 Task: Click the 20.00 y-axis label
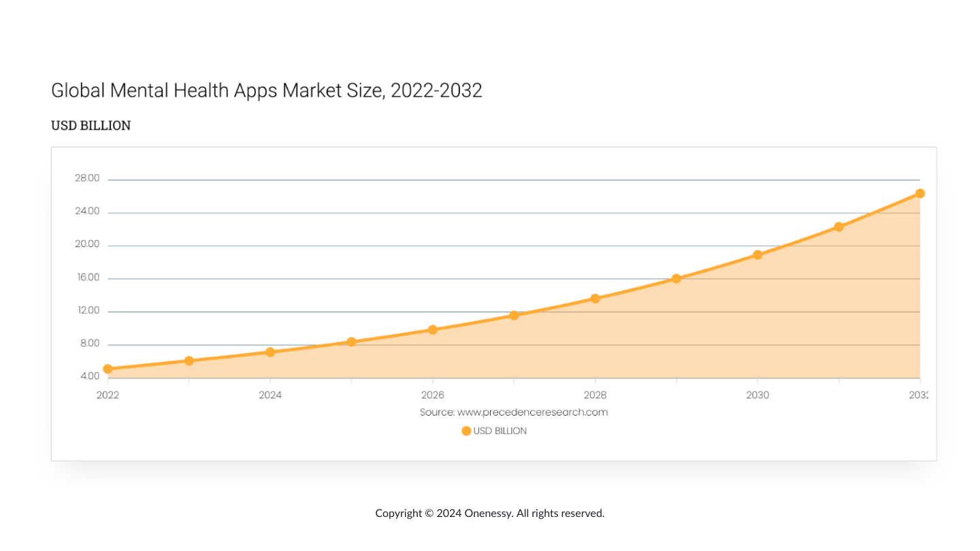pyautogui.click(x=87, y=244)
